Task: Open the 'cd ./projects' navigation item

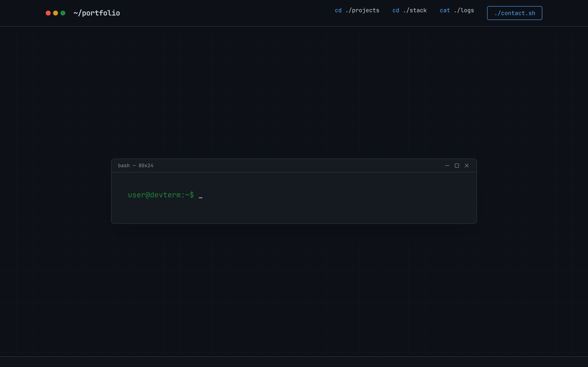Action: tap(357, 10)
